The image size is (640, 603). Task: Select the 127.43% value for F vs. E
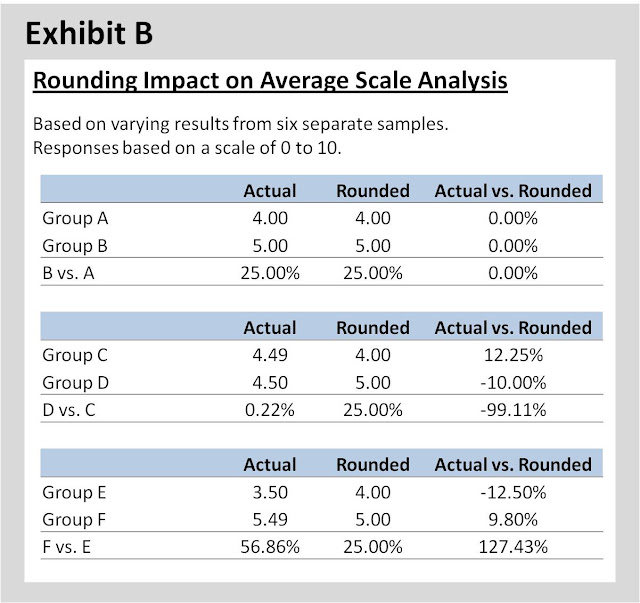(x=513, y=547)
